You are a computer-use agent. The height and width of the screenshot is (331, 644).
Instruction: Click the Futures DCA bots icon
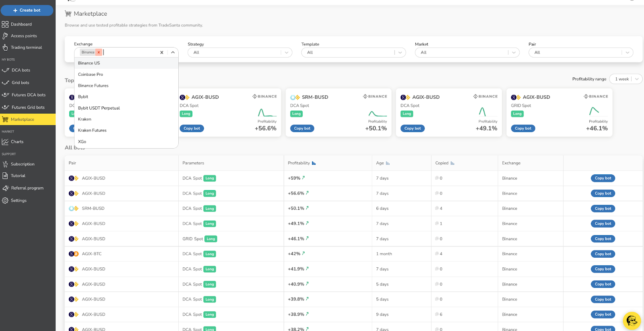(x=5, y=95)
